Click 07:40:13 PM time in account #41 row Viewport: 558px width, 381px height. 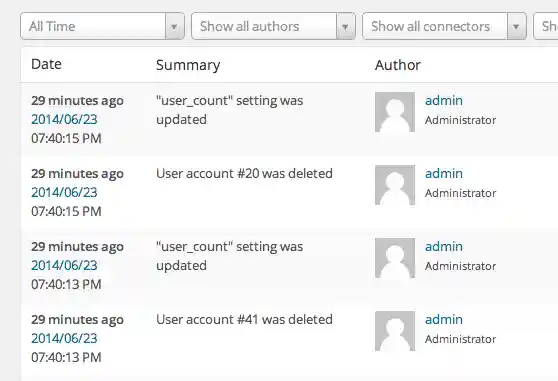(66, 357)
